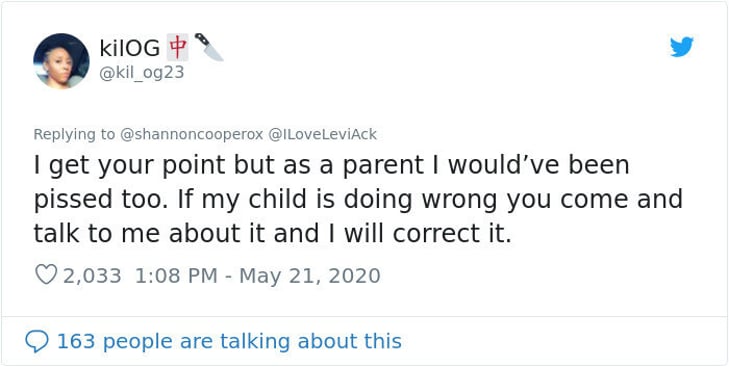
Task: Visit the @kil_og23 handle
Action: 142,73
